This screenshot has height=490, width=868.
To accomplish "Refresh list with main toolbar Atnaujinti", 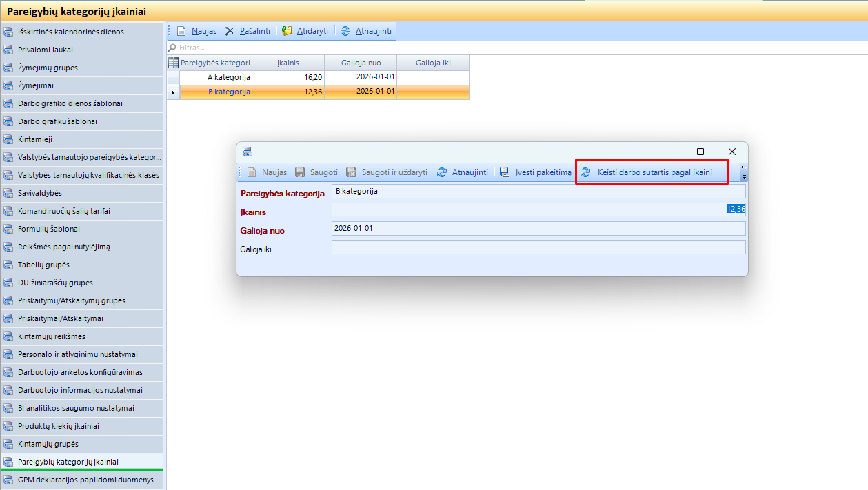I will (345, 31).
